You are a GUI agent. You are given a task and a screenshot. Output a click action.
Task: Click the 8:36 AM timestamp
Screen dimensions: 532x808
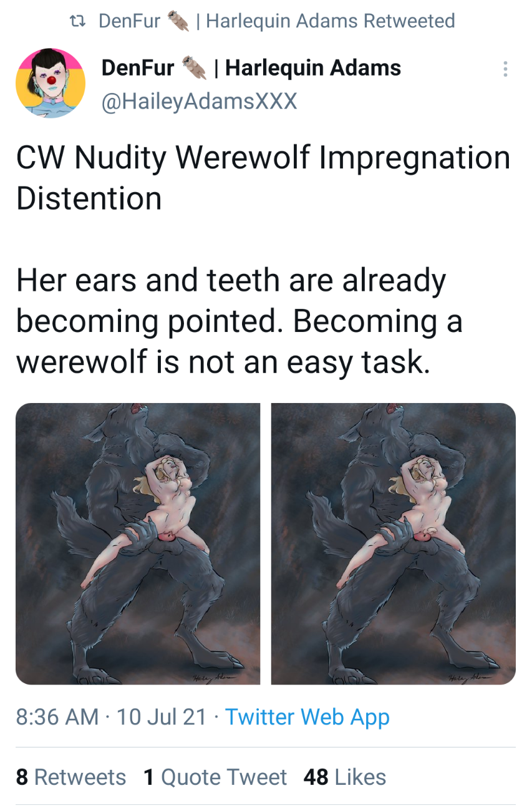pos(57,717)
